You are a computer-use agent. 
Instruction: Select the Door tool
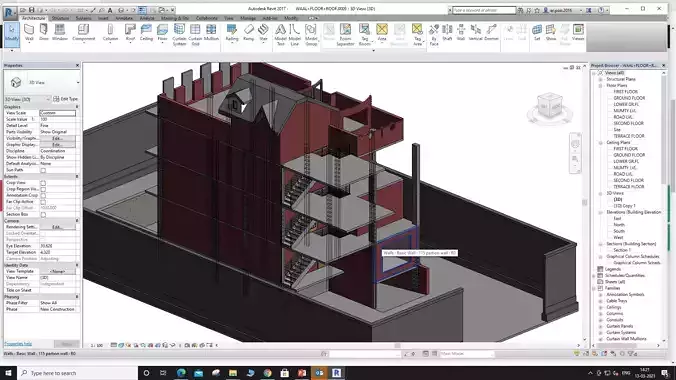[x=44, y=32]
